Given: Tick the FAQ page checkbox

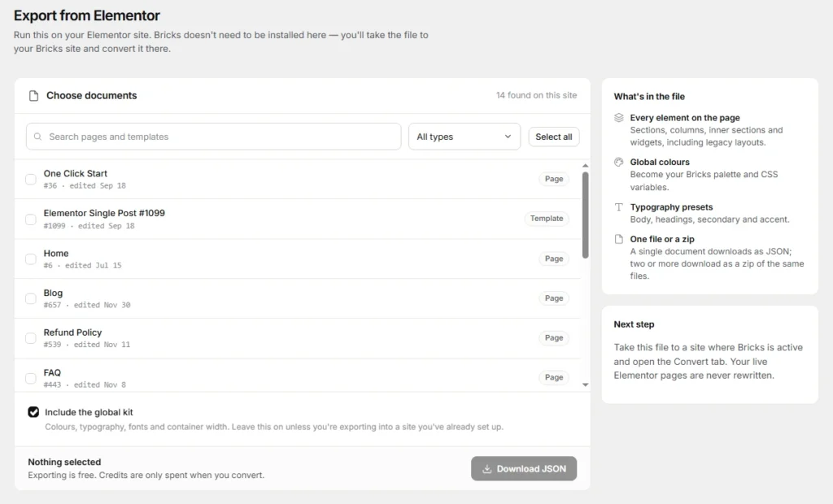Looking at the screenshot, I should pyautogui.click(x=31, y=378).
